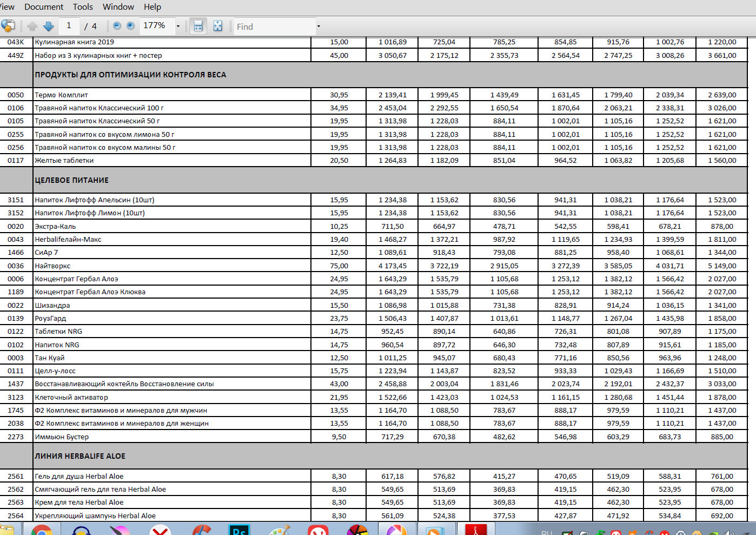Open the Window menu
The image size is (756, 535).
[x=118, y=7]
